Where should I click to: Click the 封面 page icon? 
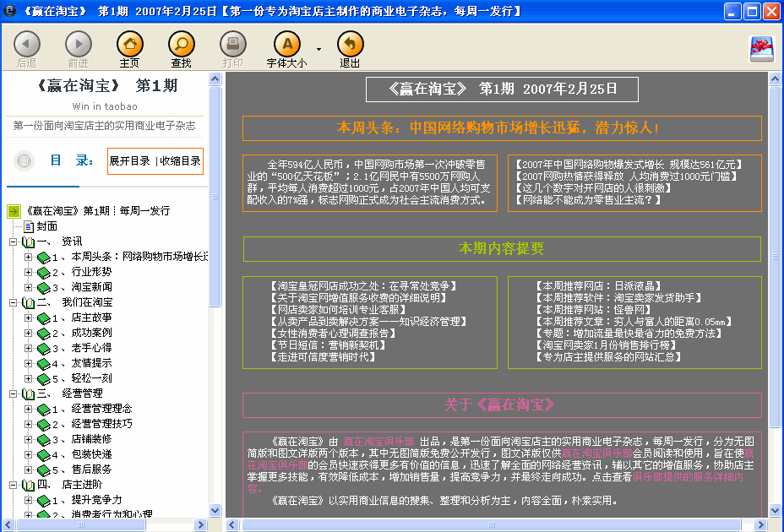tap(29, 226)
